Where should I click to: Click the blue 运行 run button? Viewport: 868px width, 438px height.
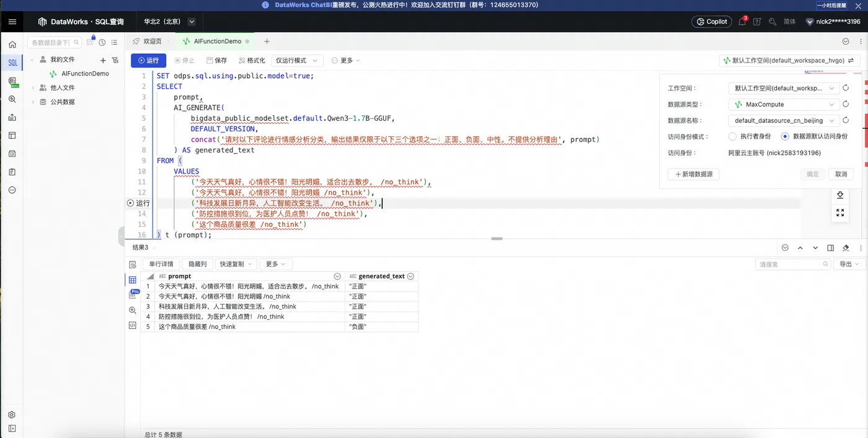pos(148,61)
